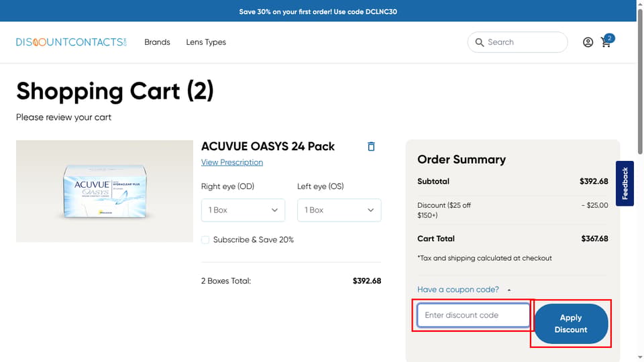Click the user account icon
The image size is (644, 362).
[x=588, y=42]
